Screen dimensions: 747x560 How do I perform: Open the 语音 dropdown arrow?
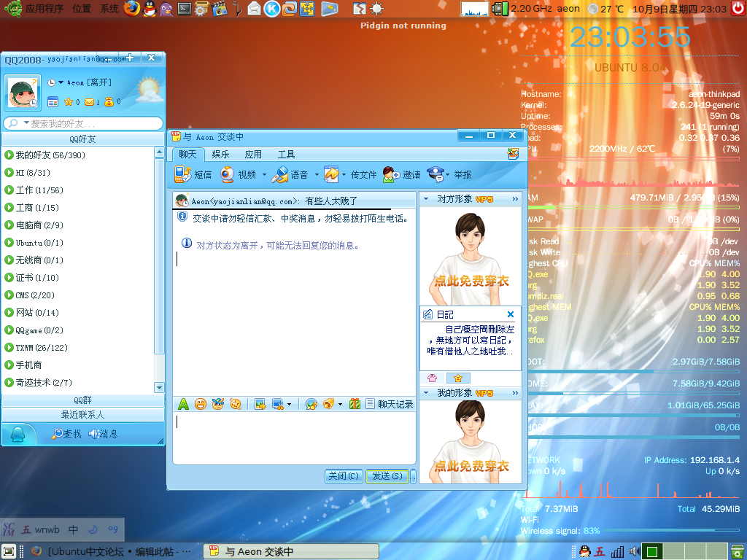pyautogui.click(x=317, y=175)
